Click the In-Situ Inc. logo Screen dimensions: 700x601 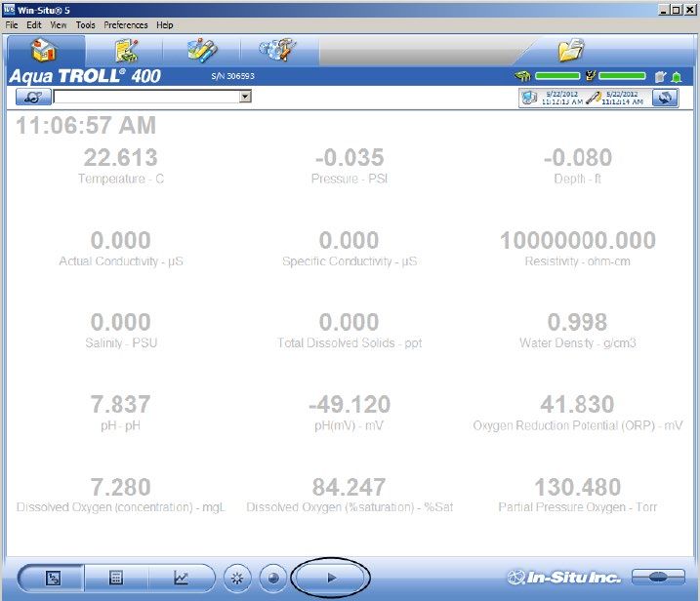pos(564,578)
